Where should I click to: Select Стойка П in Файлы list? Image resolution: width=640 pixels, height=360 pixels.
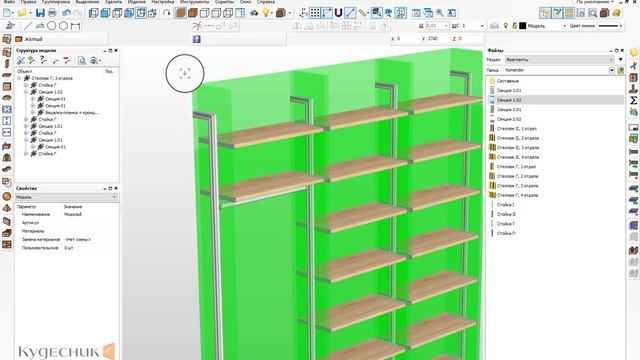[506, 233]
